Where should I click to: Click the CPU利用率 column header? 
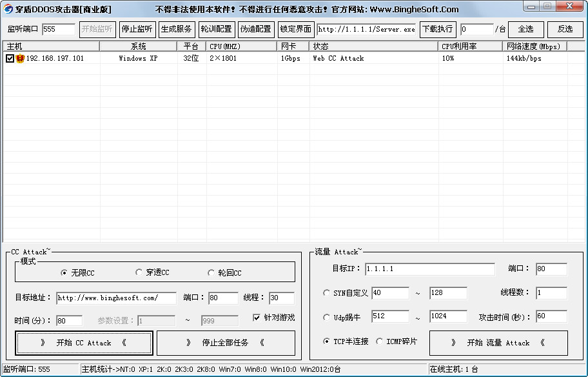click(x=470, y=46)
